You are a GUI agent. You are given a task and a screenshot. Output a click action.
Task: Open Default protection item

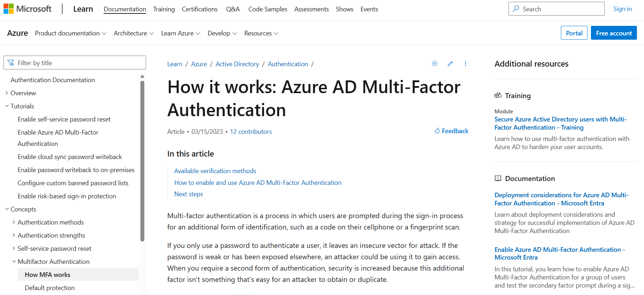(x=50, y=288)
